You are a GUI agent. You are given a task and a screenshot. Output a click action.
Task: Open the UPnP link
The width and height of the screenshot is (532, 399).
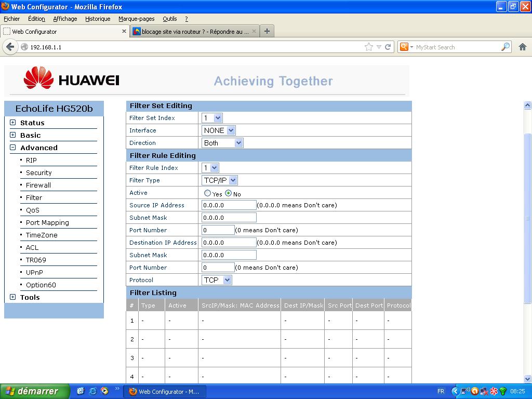pos(34,272)
